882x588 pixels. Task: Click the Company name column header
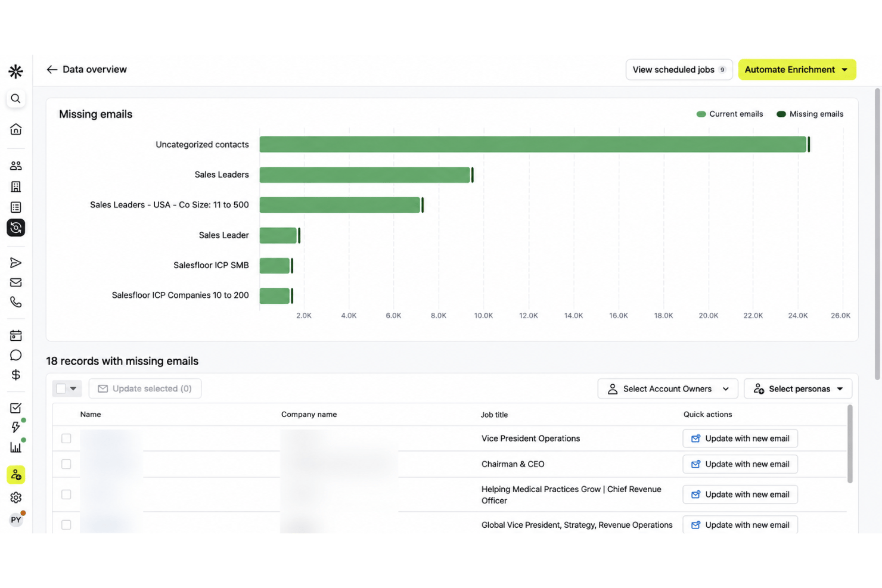coord(309,415)
